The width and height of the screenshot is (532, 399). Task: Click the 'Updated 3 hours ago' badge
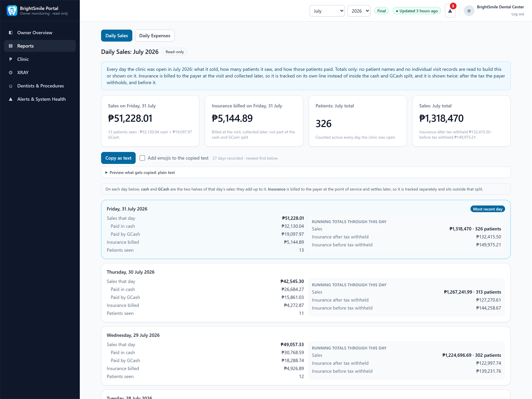417,11
